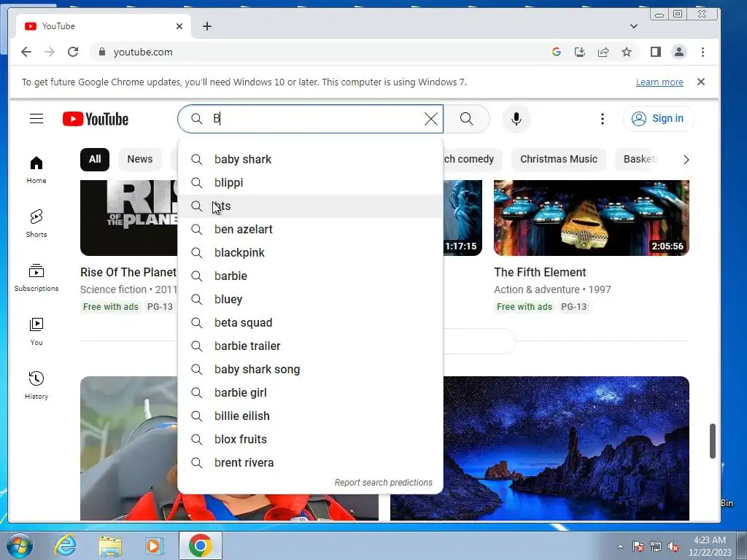Choose the 'ben azelart' suggestion

point(310,229)
